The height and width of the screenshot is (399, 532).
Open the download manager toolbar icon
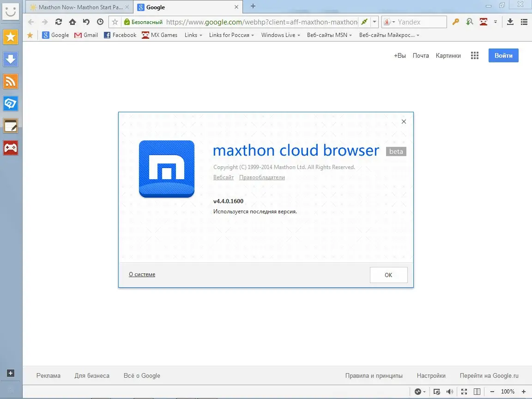click(x=510, y=22)
